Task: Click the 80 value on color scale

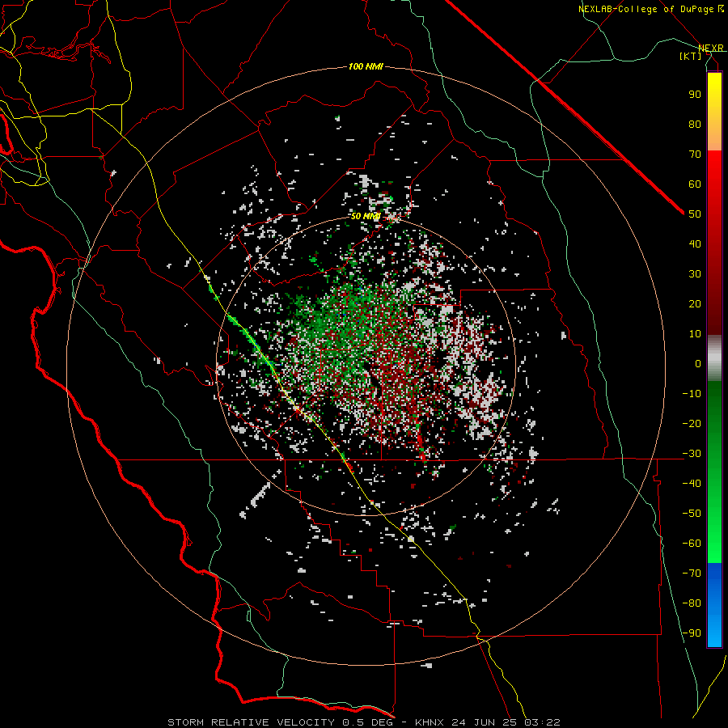Action: tap(695, 125)
